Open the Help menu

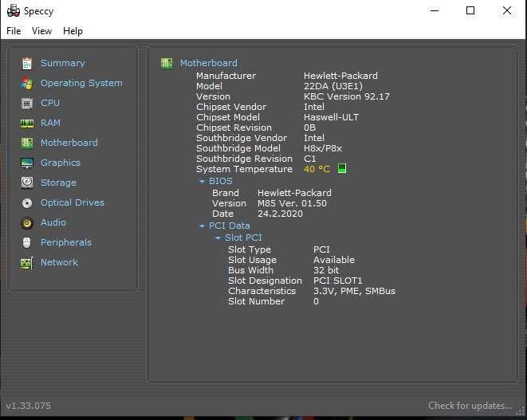coord(73,31)
